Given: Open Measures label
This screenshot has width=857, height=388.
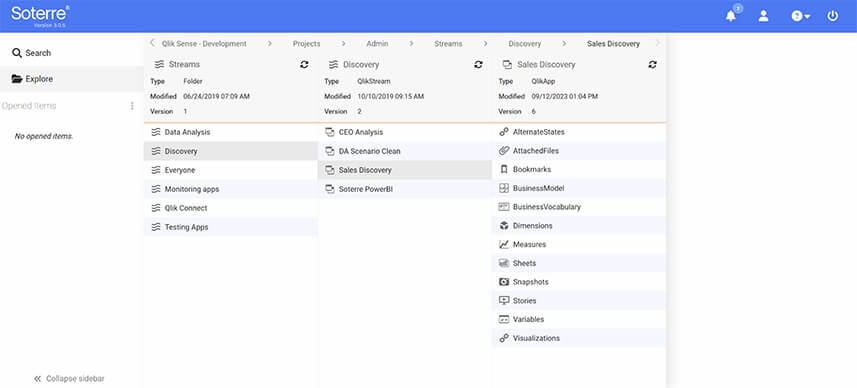Looking at the screenshot, I should point(529,244).
